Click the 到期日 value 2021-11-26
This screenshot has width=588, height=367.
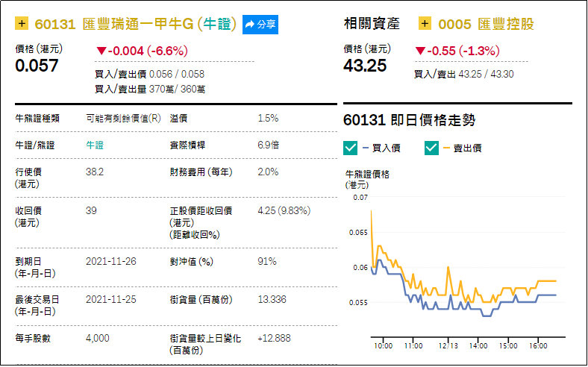click(111, 261)
